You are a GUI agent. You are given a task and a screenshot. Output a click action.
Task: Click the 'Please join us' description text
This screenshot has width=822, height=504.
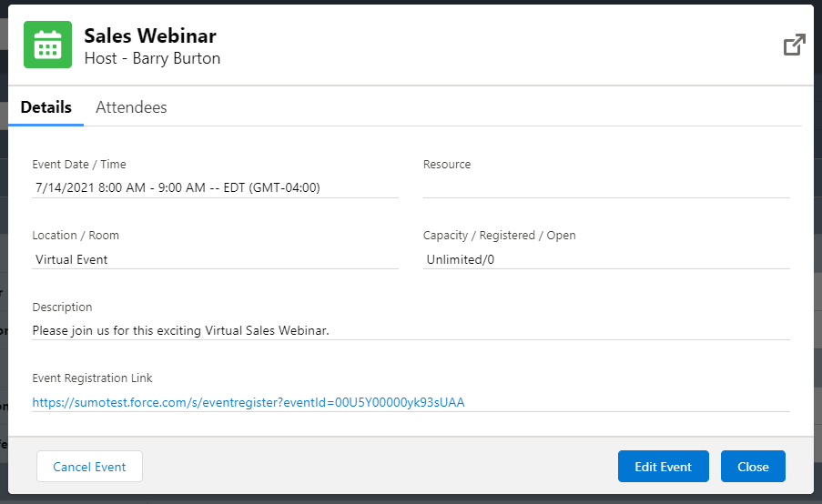coord(180,330)
